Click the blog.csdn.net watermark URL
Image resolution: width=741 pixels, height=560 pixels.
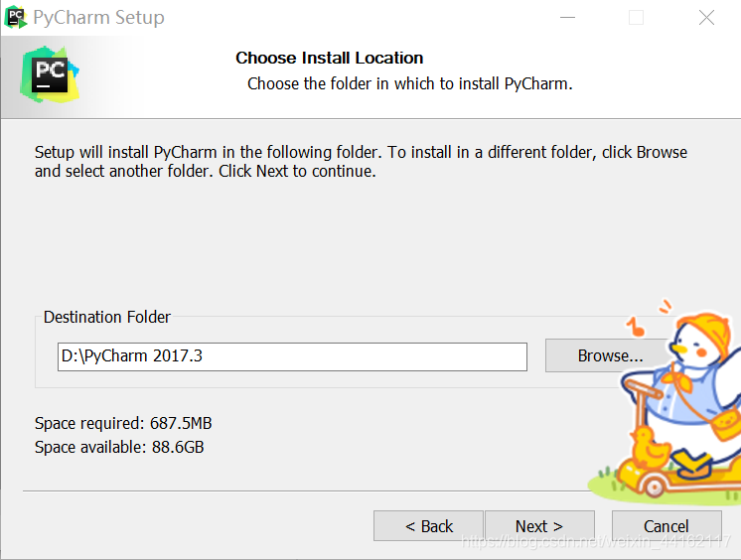(x=595, y=541)
